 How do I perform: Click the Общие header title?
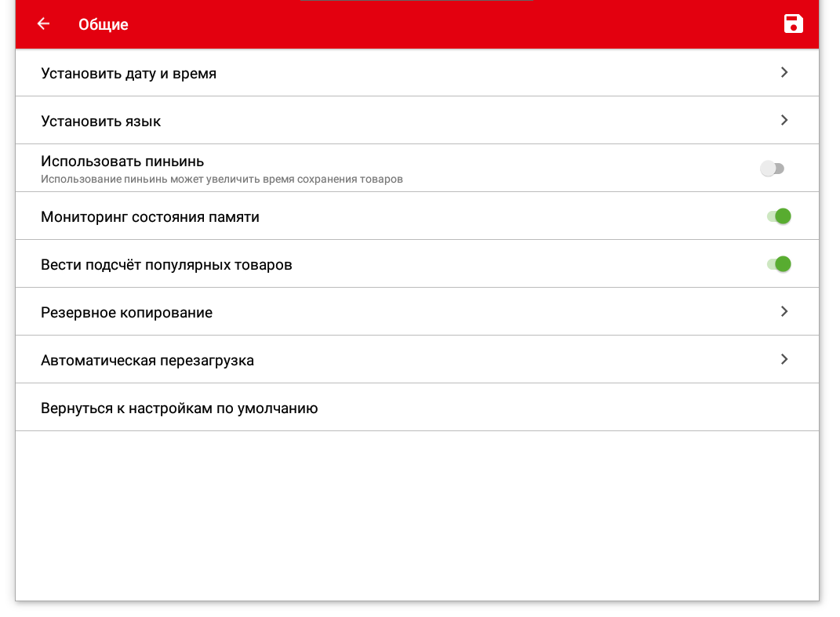(104, 24)
